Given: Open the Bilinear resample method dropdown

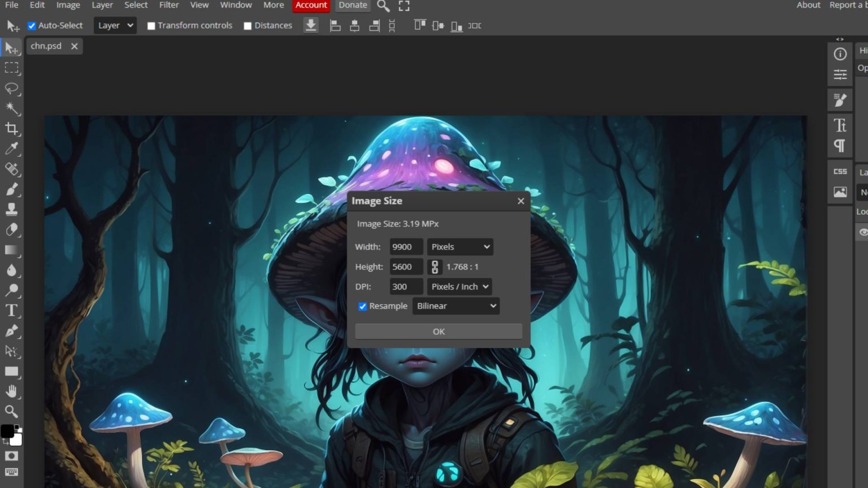Looking at the screenshot, I should point(456,306).
